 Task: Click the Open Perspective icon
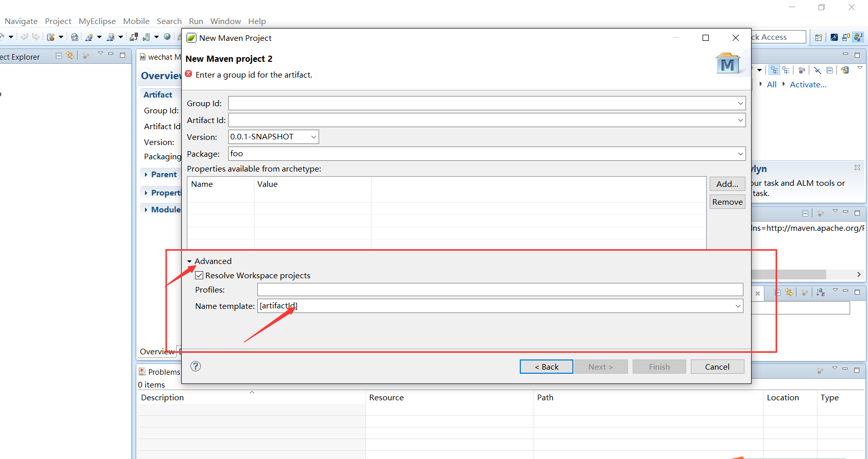[x=818, y=37]
